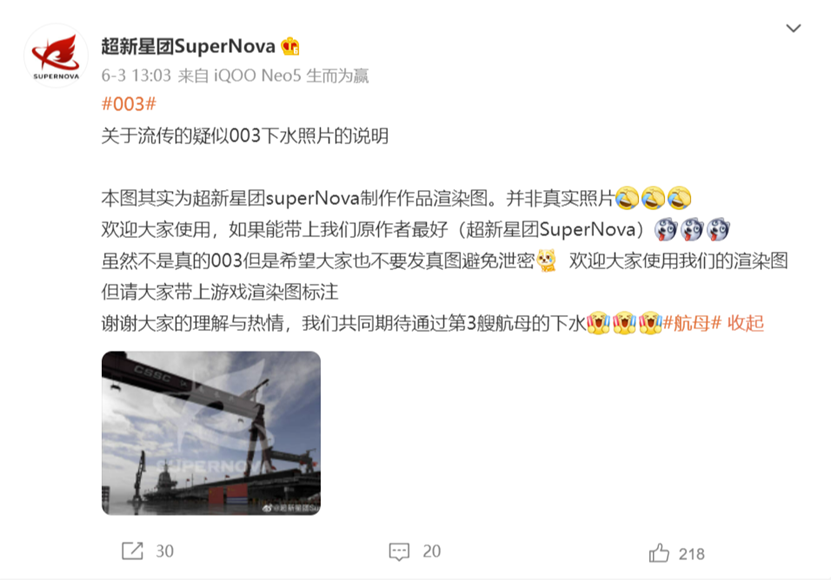831x580 pixels.
Task: Collapse the post with 收起
Action: 745,322
